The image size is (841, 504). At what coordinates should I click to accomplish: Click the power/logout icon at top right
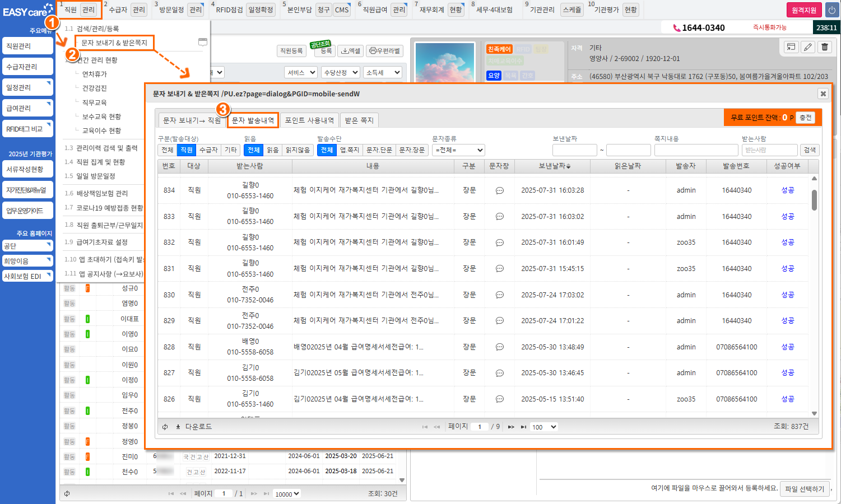831,10
